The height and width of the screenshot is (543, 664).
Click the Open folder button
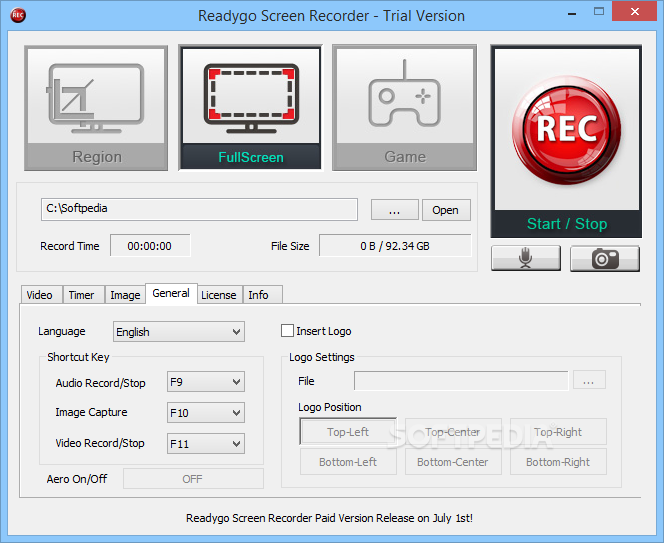(x=446, y=210)
